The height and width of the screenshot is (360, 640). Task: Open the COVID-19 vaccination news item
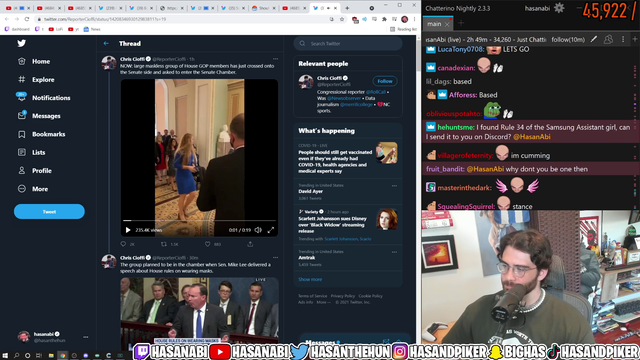click(348, 158)
